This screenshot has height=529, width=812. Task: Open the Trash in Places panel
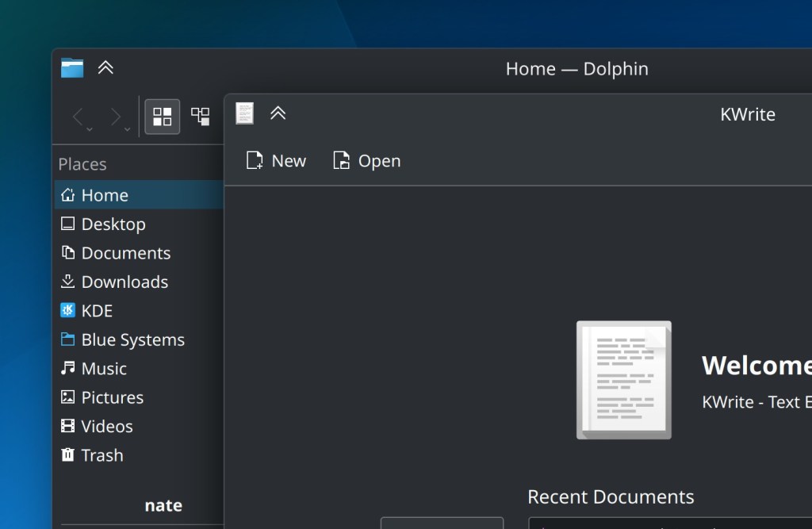102,455
